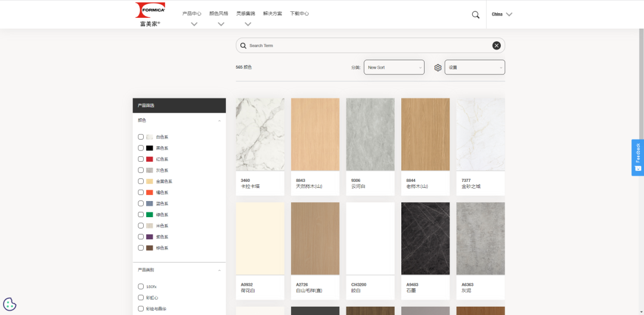
Task: Click the purple 紫色系 color swatch
Action: (x=150, y=237)
